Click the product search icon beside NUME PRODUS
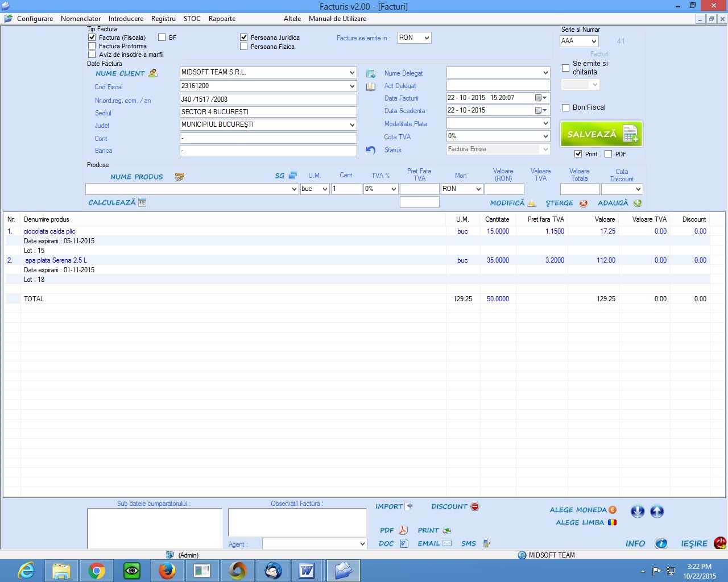Image resolution: width=728 pixels, height=582 pixels. [x=179, y=177]
